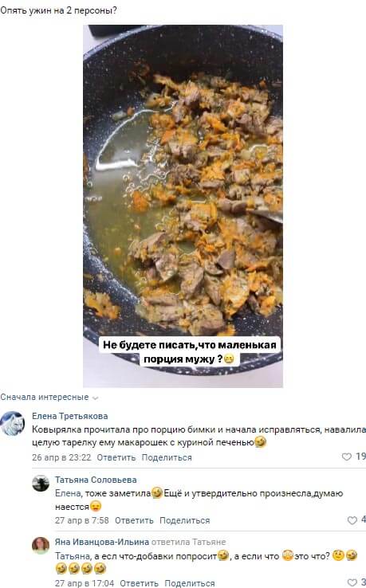The width and height of the screenshot is (366, 588).
Task: Like Елена Третьякова's comment with heart icon
Action: click(x=347, y=457)
